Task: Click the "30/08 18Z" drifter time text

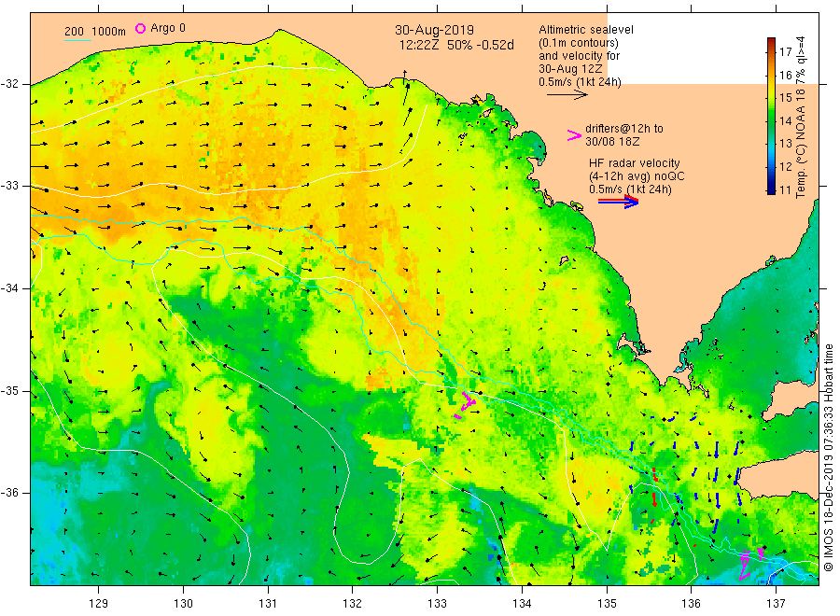Action: (x=612, y=142)
